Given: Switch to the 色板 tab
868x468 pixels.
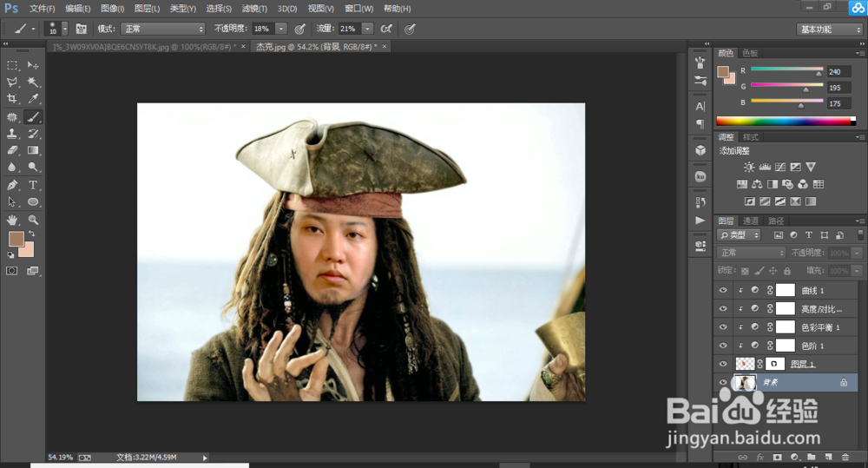Looking at the screenshot, I should [750, 53].
